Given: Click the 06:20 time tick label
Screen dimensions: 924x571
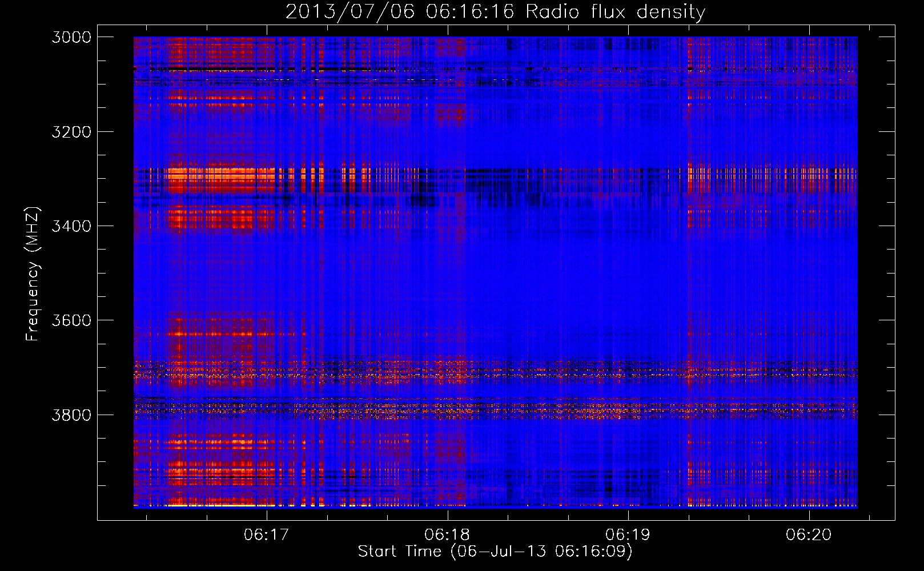Looking at the screenshot, I should 809,535.
